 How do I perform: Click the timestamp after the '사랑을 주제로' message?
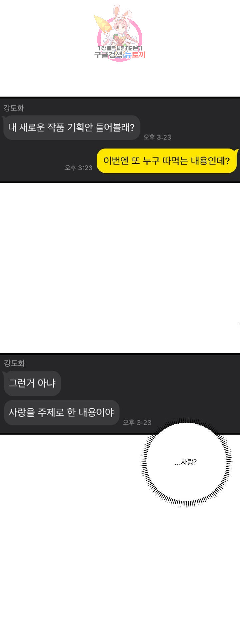pos(137,422)
